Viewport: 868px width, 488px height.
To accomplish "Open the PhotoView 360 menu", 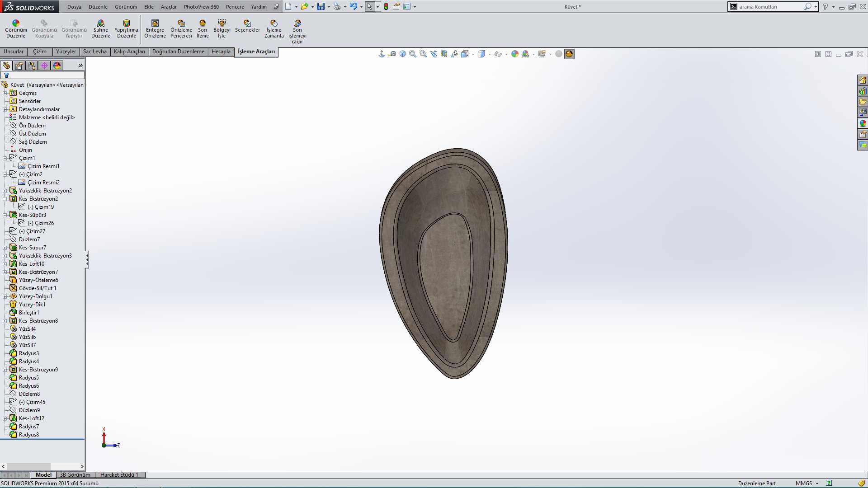I will (201, 7).
